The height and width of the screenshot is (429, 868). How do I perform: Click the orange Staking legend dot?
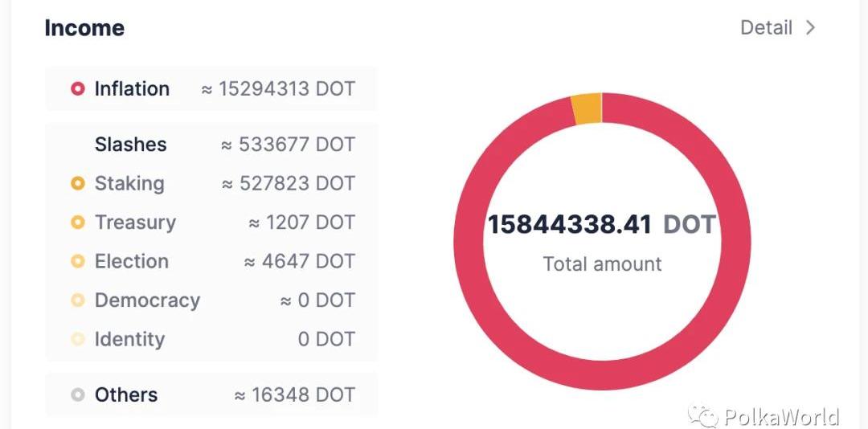pos(78,183)
